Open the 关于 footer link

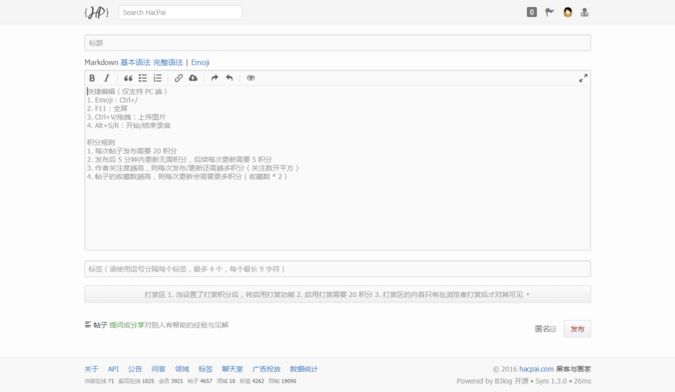(91, 369)
